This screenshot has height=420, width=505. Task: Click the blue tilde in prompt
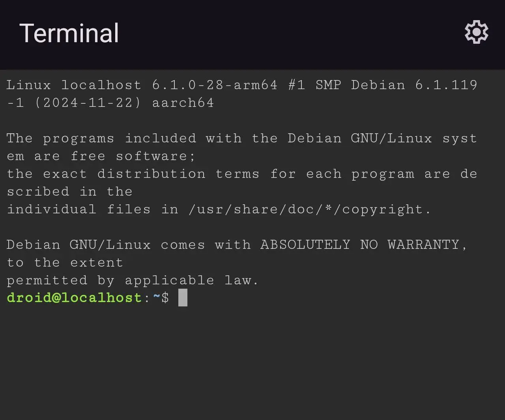point(156,297)
